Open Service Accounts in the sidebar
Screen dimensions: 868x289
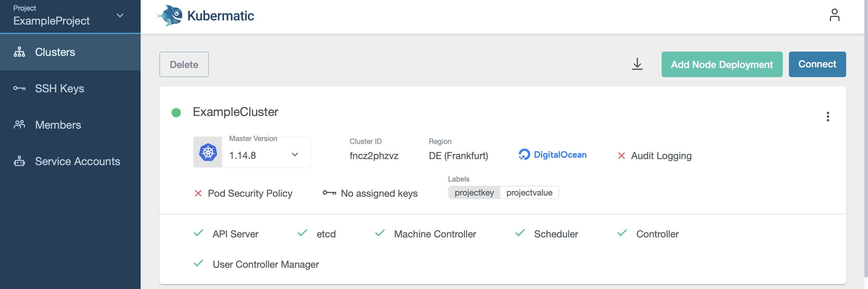pyautogui.click(x=70, y=161)
